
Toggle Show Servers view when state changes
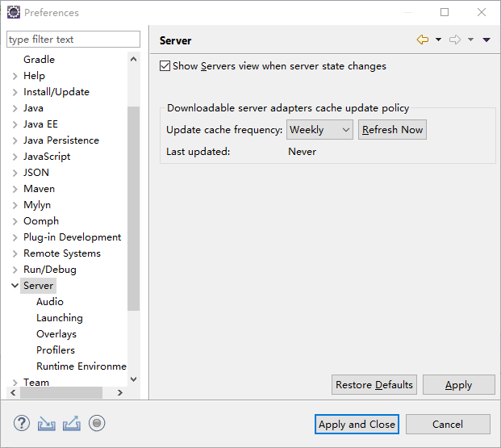165,66
